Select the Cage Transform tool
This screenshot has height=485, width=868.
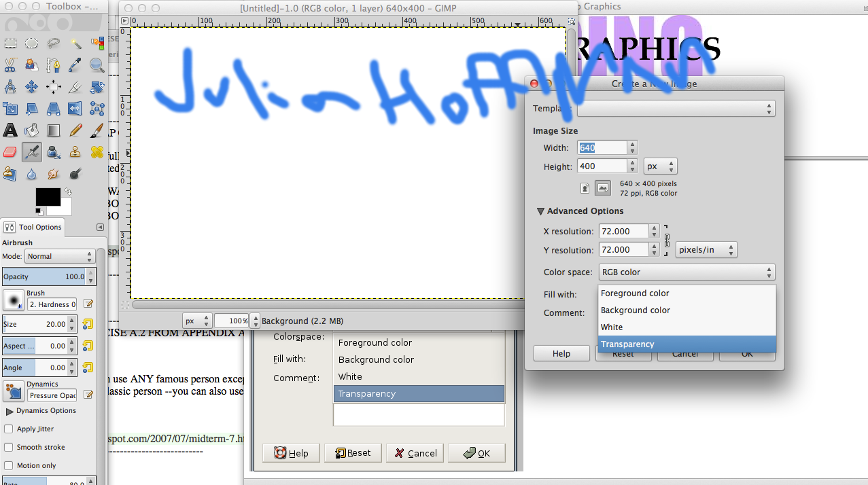click(97, 109)
